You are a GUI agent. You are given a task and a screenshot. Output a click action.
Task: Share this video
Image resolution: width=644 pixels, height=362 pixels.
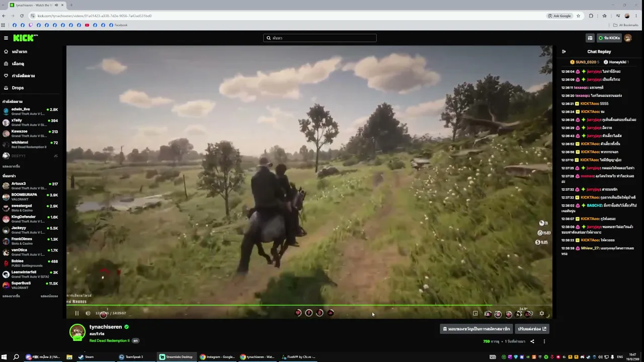click(x=532, y=341)
